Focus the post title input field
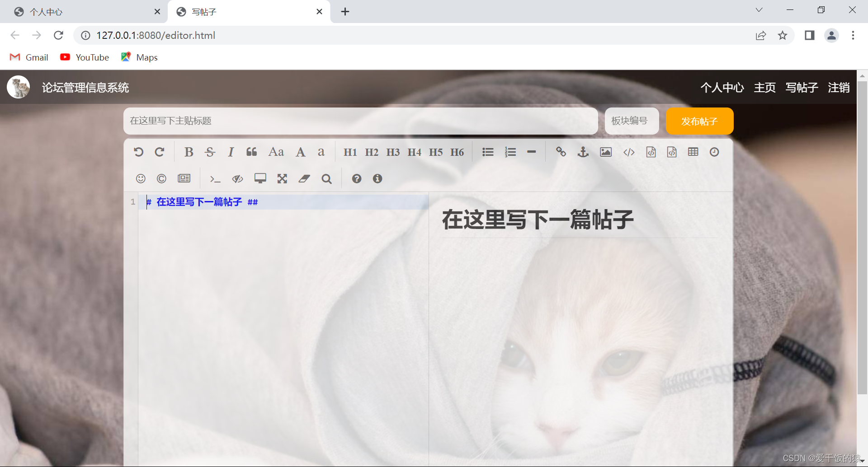 [360, 121]
